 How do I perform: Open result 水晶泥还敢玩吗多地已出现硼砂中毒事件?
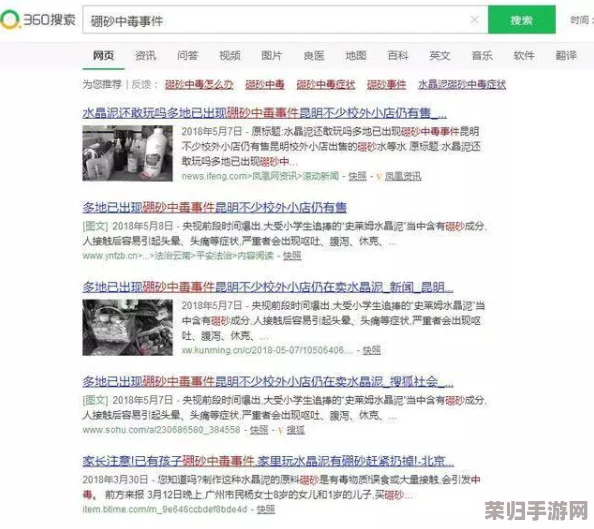coord(264,113)
